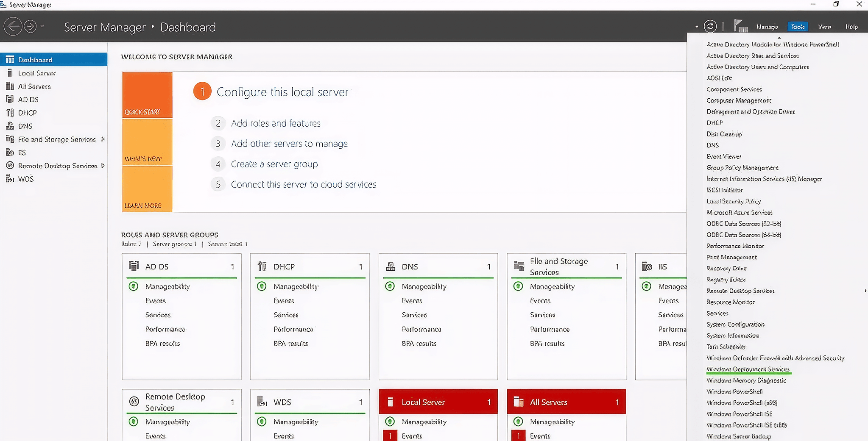Viewport: 868px width, 441px height.
Task: Open Services in the AD DS tile
Action: point(158,315)
